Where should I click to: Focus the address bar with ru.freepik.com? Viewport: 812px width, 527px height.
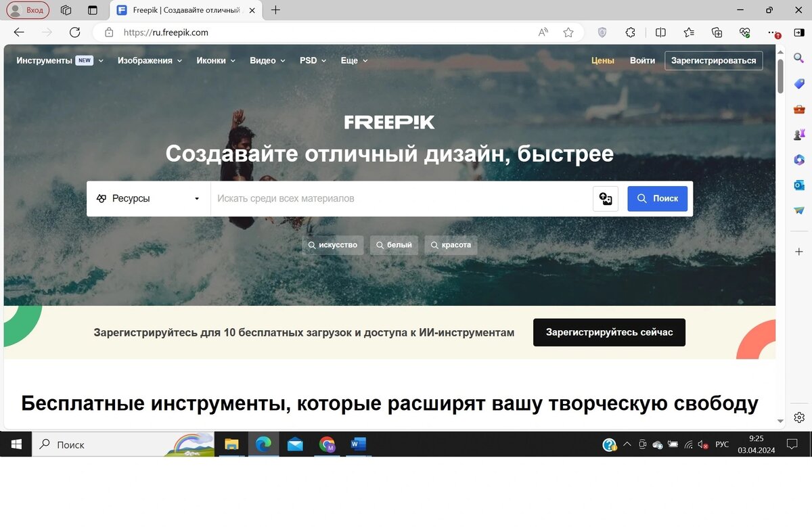[325, 32]
